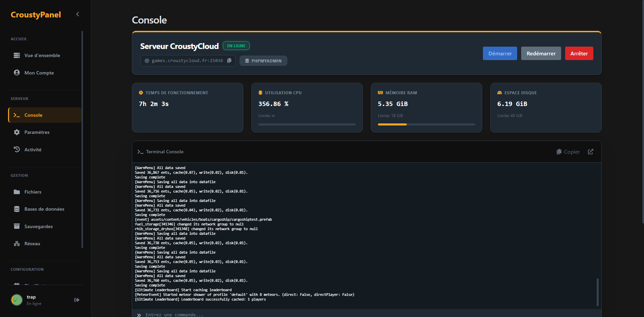Click the Mémoire RAM usage bar
Viewport: 644px width, 317px height.
click(x=426, y=124)
